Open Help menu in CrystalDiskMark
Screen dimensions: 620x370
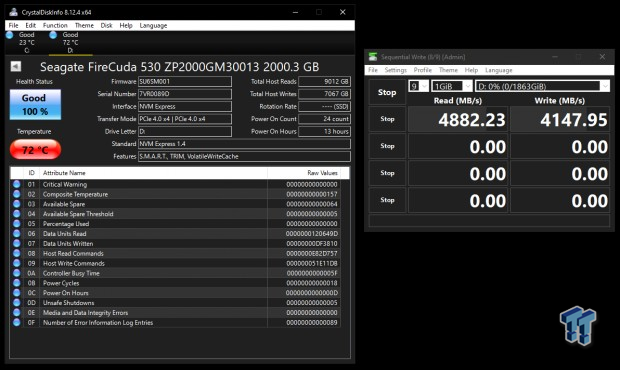471,70
